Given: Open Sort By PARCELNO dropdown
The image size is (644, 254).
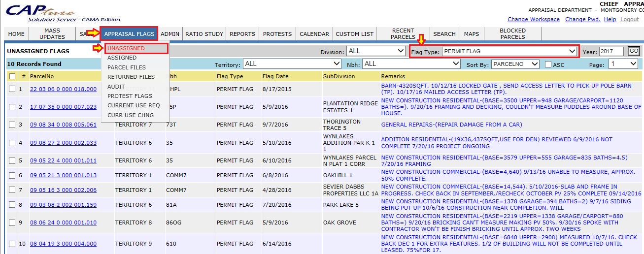Looking at the screenshot, I should [515, 64].
